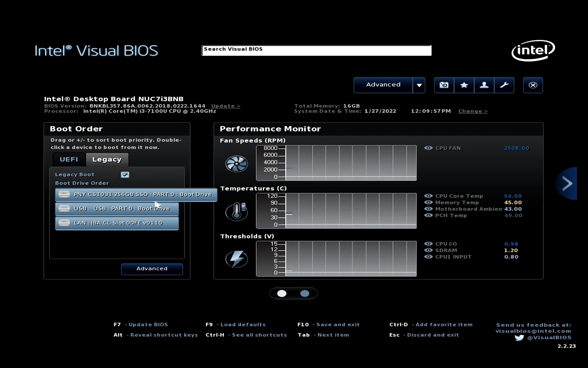Expand the Advanced menu dropdown arrow
The width and height of the screenshot is (588, 368).
point(419,85)
